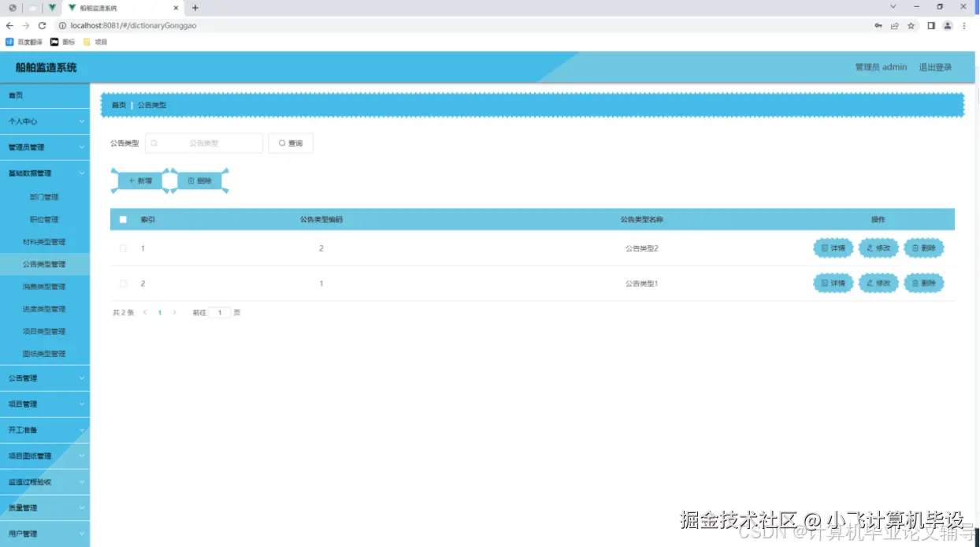Open 详情 for 公告类型1 row
This screenshot has height=547, width=980.
[x=833, y=283]
